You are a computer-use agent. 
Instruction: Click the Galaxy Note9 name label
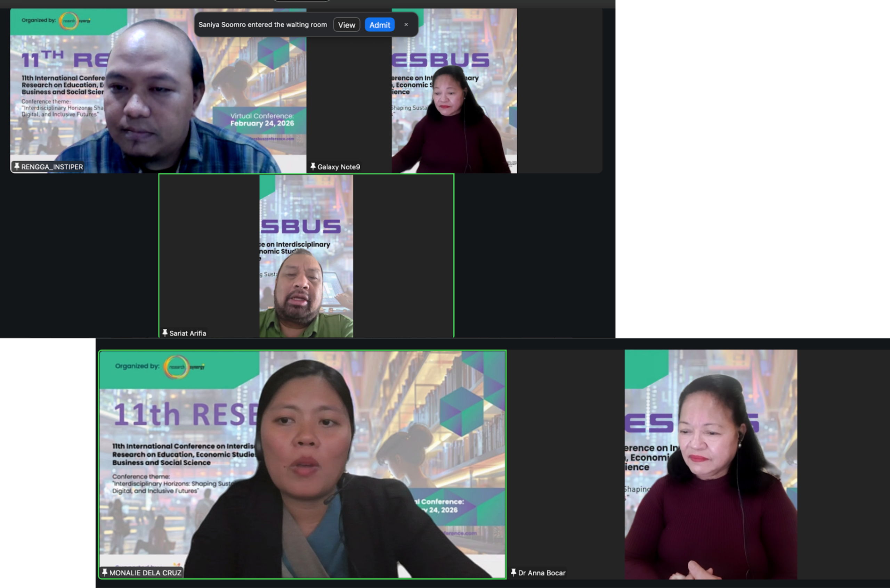pos(338,167)
